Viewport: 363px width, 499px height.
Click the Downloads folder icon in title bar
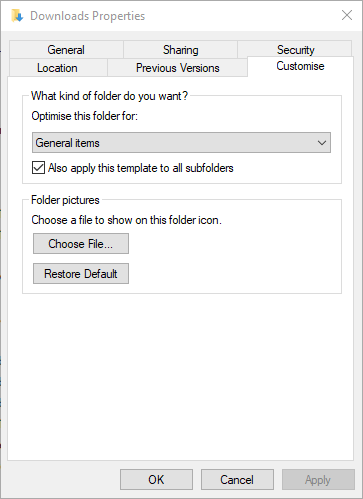(17, 16)
